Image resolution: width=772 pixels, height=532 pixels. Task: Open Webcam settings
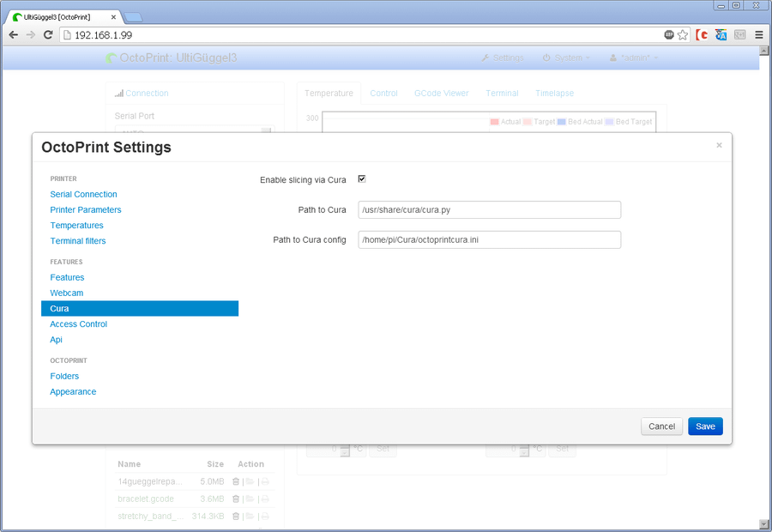coord(66,293)
